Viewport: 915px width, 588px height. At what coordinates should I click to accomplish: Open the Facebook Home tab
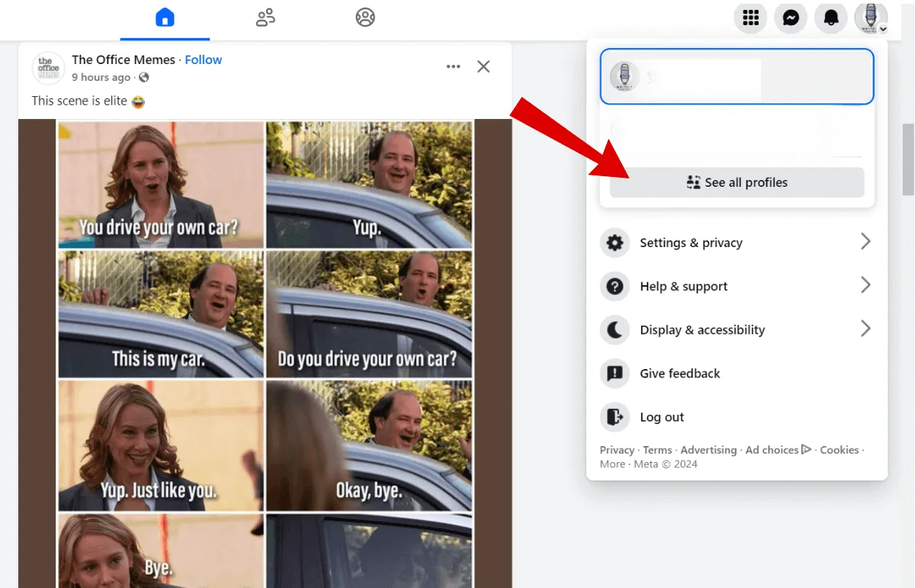(x=165, y=18)
